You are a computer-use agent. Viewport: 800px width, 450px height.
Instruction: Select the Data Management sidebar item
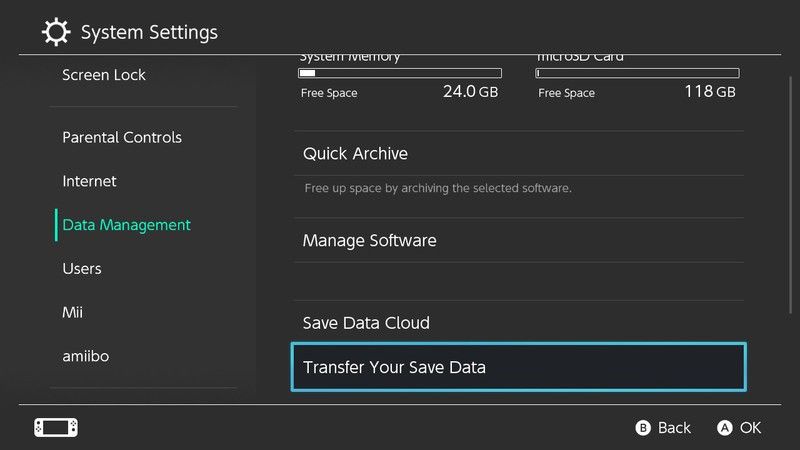[126, 225]
